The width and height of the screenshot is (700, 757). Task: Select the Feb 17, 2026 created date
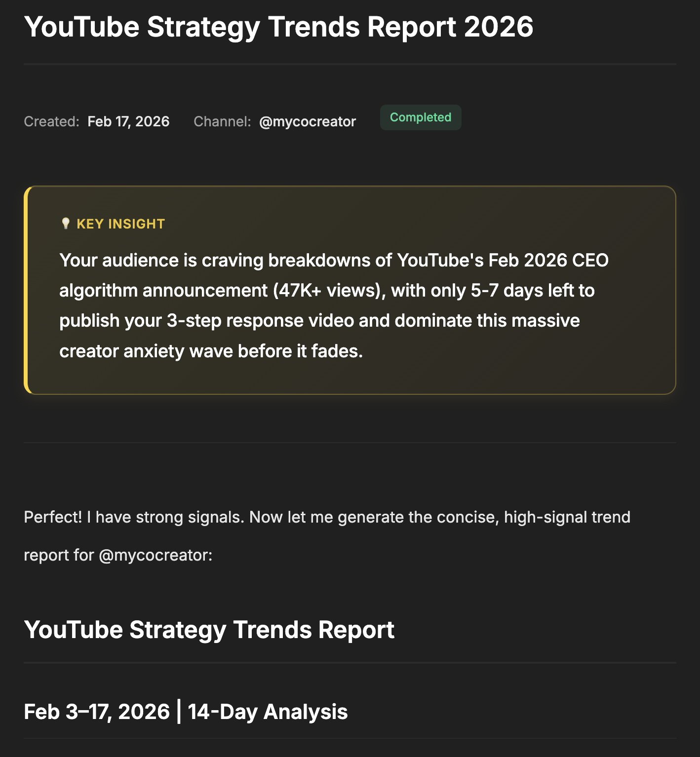coord(128,121)
